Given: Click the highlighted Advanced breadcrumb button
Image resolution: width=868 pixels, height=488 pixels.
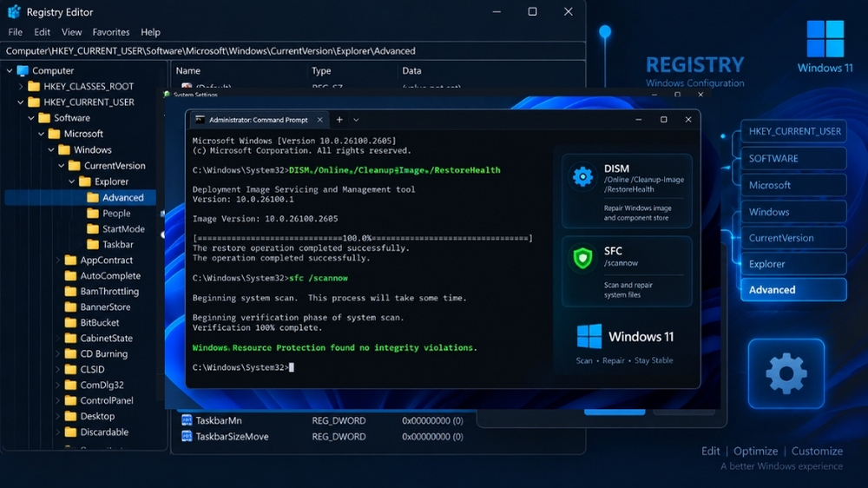Looking at the screenshot, I should click(794, 290).
